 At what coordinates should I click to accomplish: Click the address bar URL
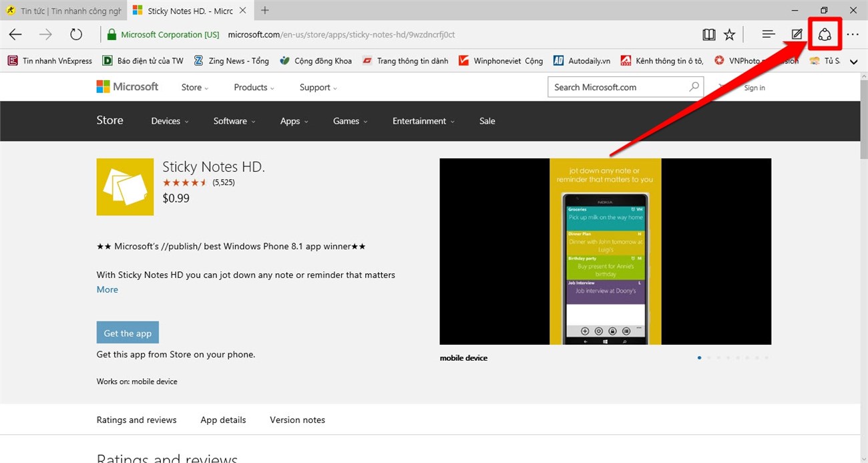341,35
